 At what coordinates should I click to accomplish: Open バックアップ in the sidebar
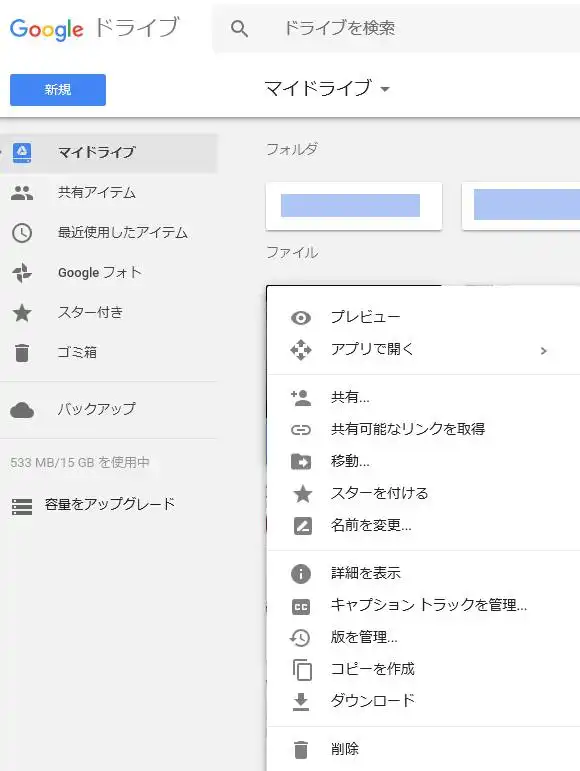(x=96, y=409)
